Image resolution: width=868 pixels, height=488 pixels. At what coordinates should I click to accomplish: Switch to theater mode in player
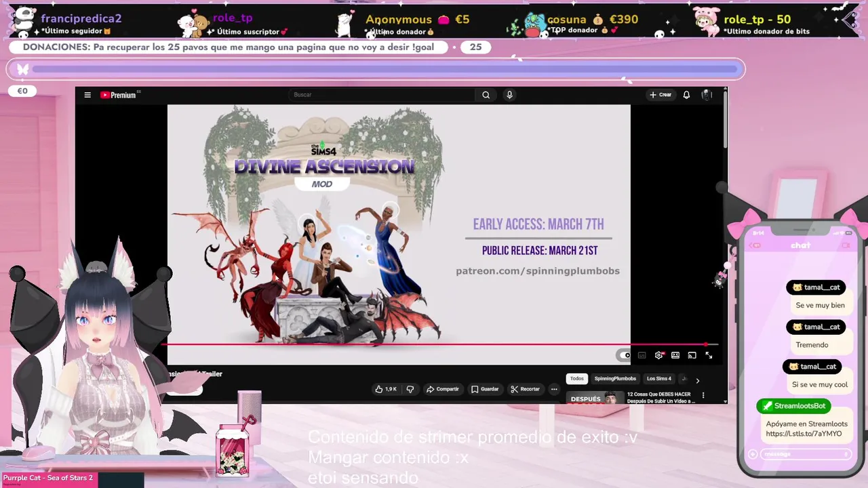(x=675, y=355)
